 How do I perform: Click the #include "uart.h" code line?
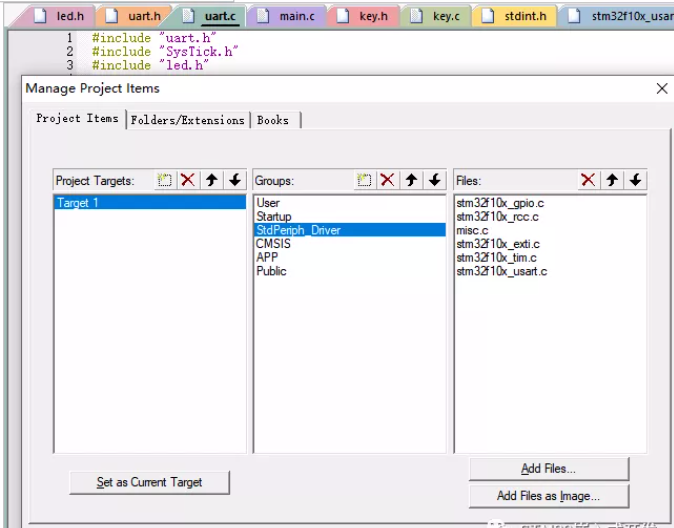(x=153, y=38)
